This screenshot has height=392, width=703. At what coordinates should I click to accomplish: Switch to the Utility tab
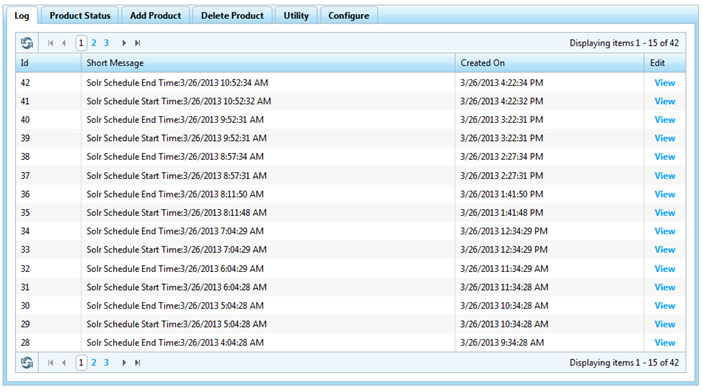pyautogui.click(x=296, y=16)
